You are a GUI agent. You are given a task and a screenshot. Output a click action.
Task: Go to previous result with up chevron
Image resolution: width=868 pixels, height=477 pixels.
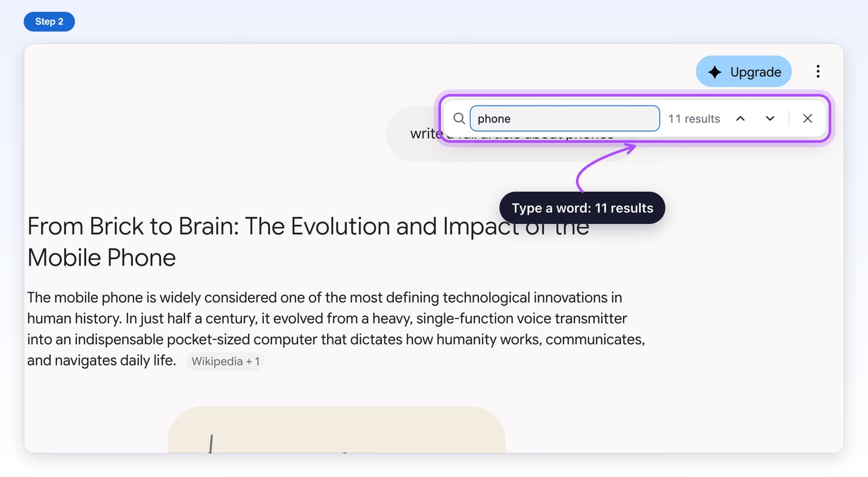[x=740, y=118]
